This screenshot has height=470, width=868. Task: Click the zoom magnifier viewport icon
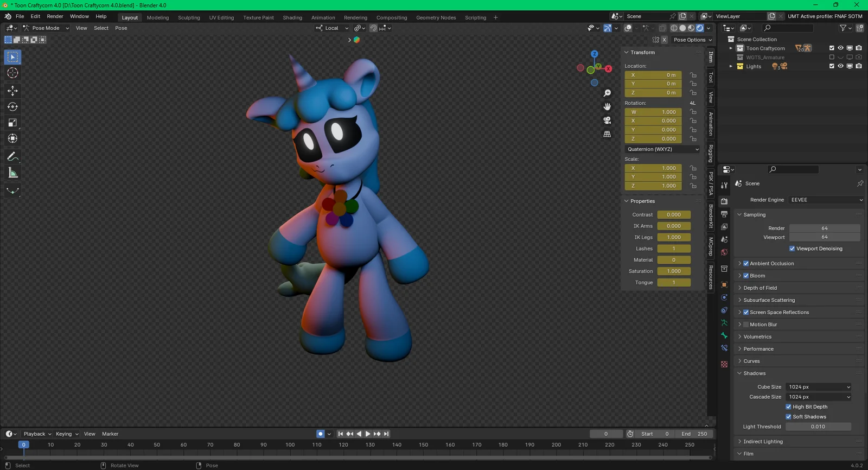(x=607, y=93)
